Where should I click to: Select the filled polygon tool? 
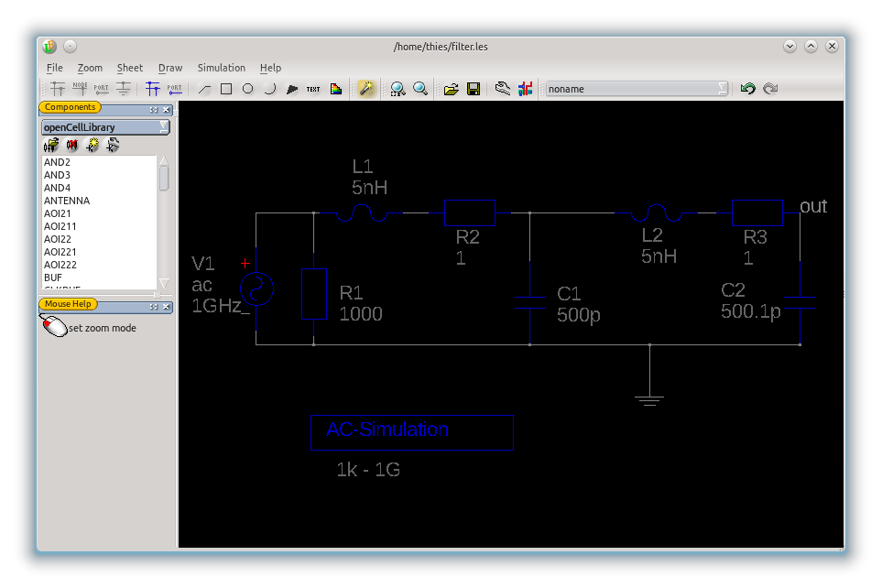(292, 89)
